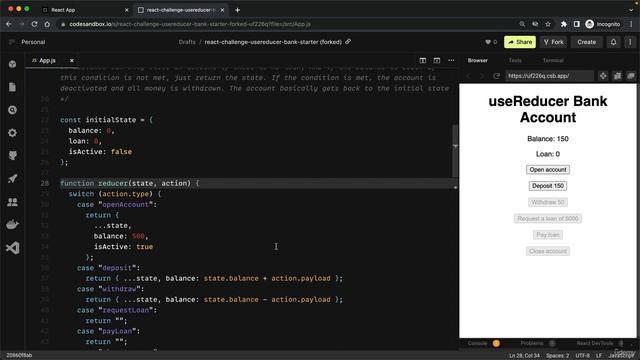The width and height of the screenshot is (640, 360).
Task: Refresh the preview browser pane
Action: pos(496,76)
